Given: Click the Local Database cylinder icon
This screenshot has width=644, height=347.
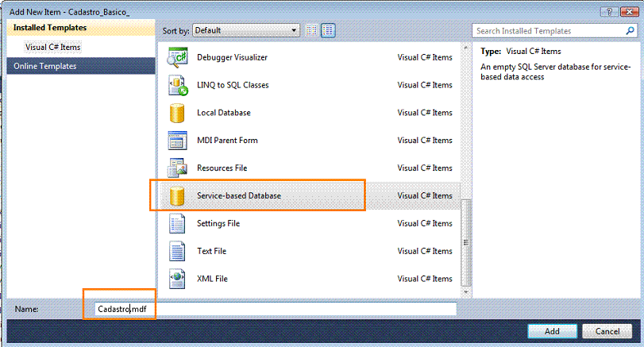Looking at the screenshot, I should click(x=177, y=113).
